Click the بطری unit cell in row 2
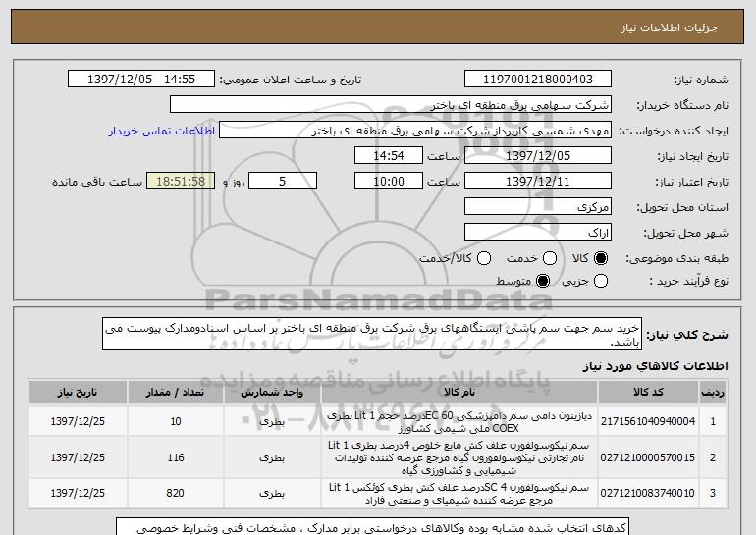This screenshot has height=535, width=756. coord(272,457)
